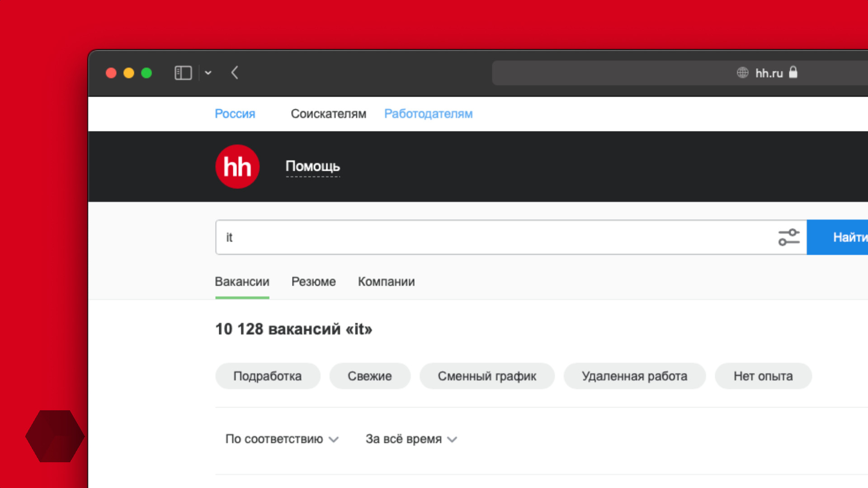Switch to the Резюме tab
Viewport: 868px width, 488px height.
point(314,282)
